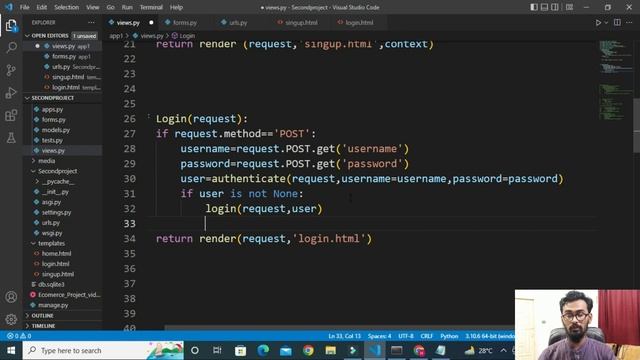Open editor More Actions ellipsis
The image size is (640, 360).
point(629,22)
